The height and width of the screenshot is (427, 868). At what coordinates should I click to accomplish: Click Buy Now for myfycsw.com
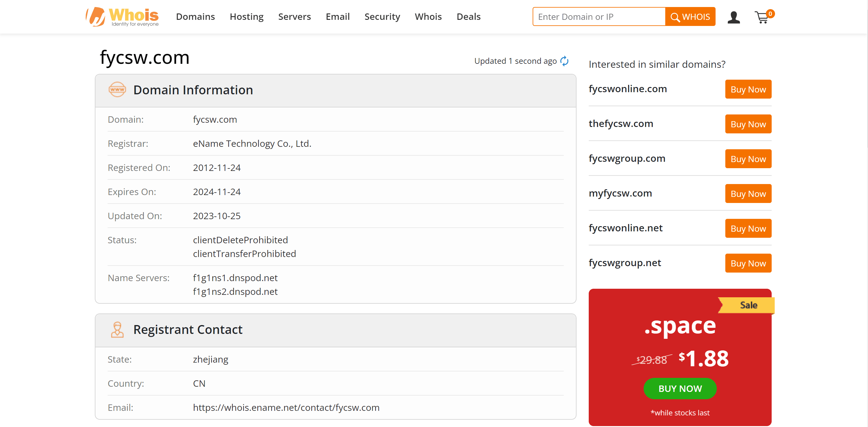[748, 194]
